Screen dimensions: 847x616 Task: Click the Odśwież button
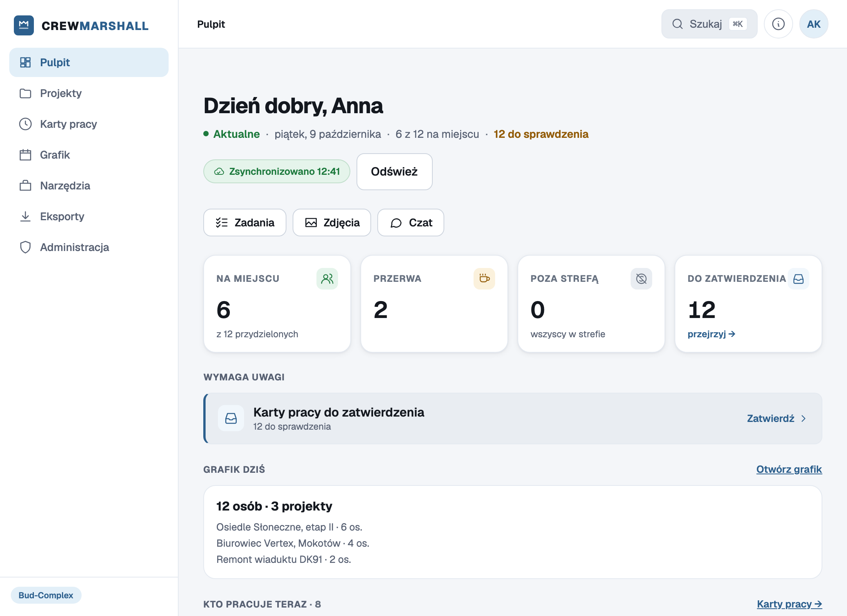pos(394,172)
